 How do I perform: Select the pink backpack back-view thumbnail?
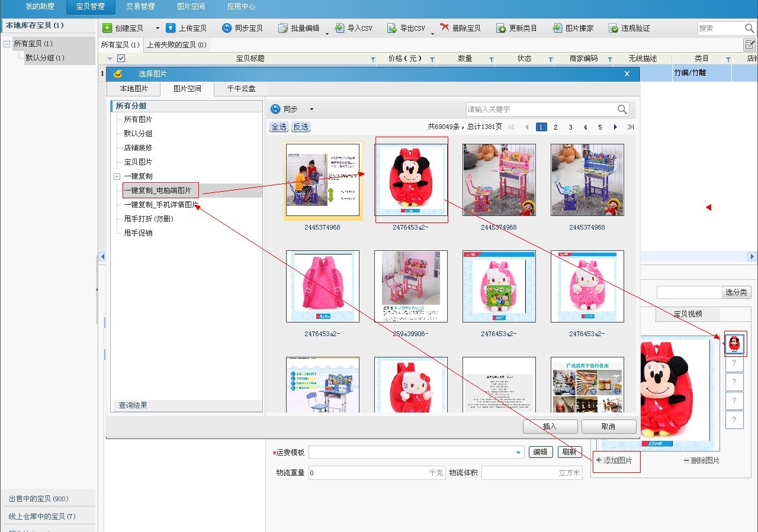[323, 286]
